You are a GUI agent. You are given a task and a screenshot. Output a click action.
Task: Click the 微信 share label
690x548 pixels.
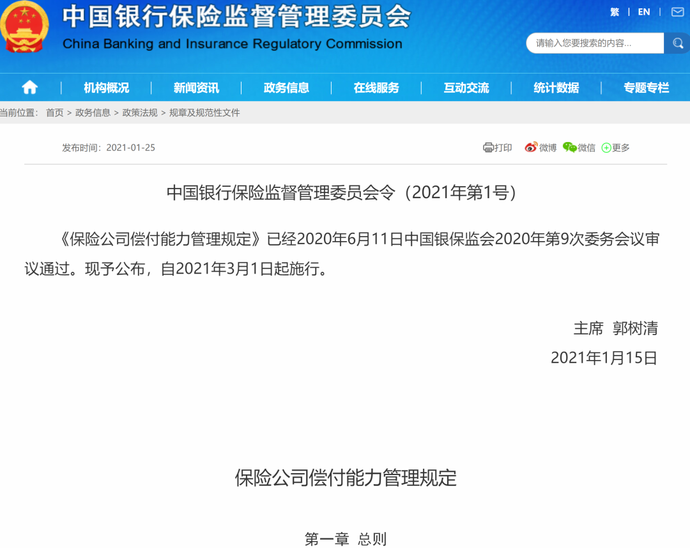click(x=586, y=147)
